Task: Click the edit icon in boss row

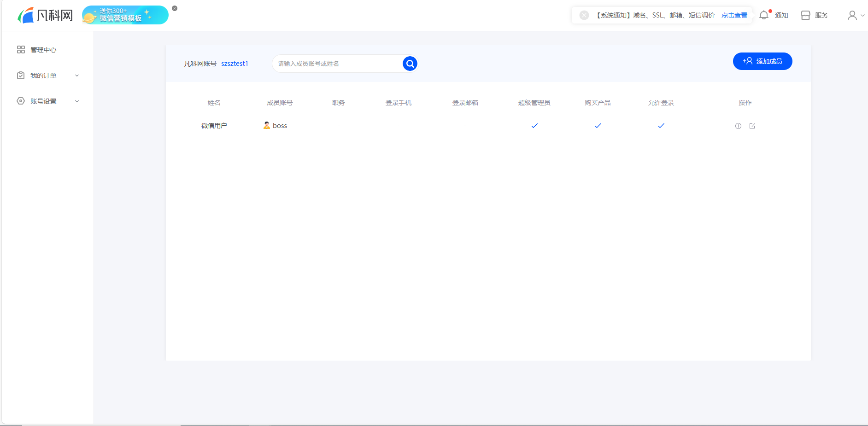Action: pos(752,126)
